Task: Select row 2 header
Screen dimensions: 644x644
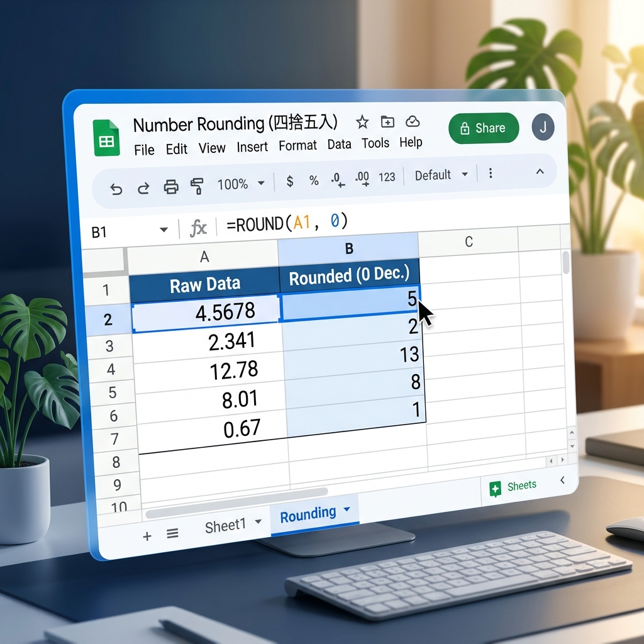Action: (x=108, y=320)
